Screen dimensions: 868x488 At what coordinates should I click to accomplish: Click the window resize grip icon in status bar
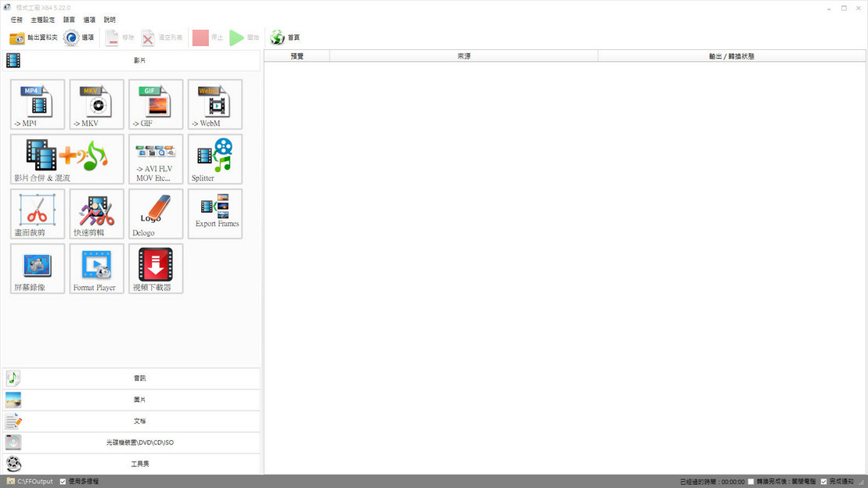(862, 482)
